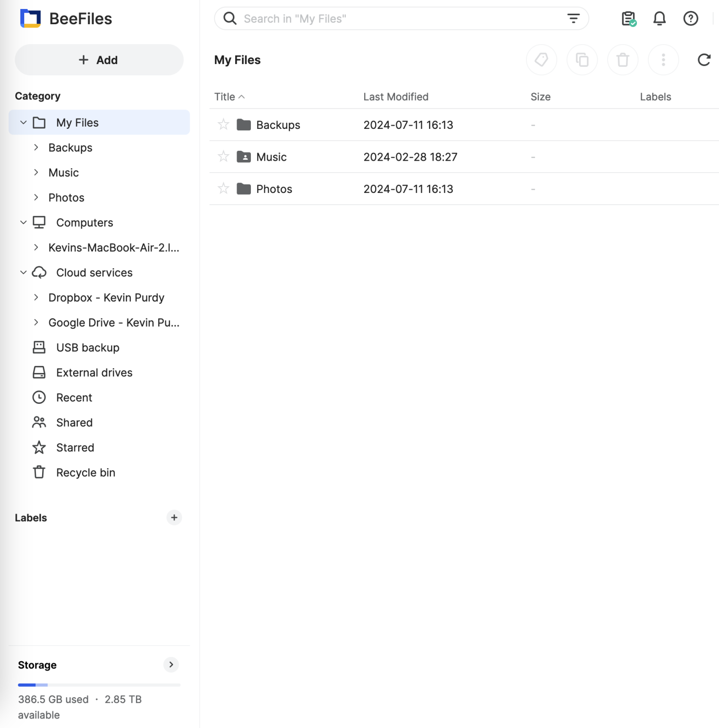Viewport: 719px width, 728px height.
Task: Open search filters using the filter icon
Action: click(573, 18)
